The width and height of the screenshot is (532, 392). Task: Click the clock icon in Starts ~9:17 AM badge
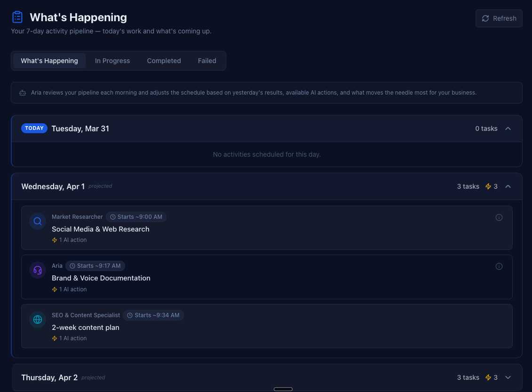click(72, 265)
